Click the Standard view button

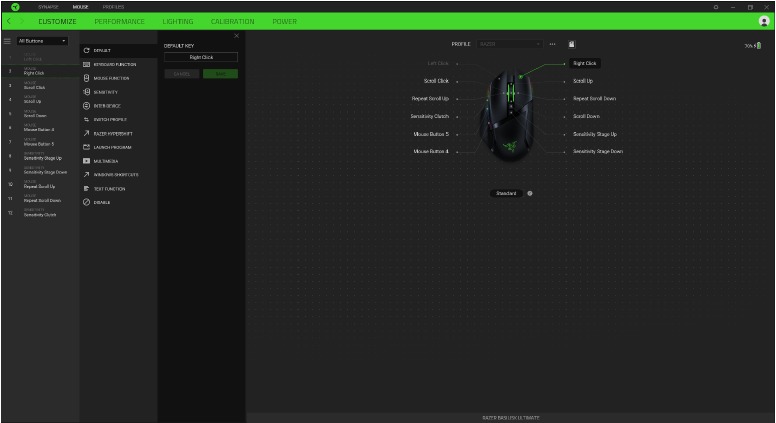(506, 193)
